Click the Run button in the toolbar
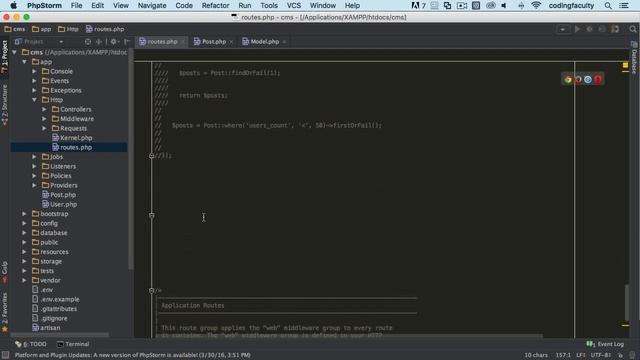Image resolution: width=640 pixels, height=360 pixels. [x=577, y=29]
